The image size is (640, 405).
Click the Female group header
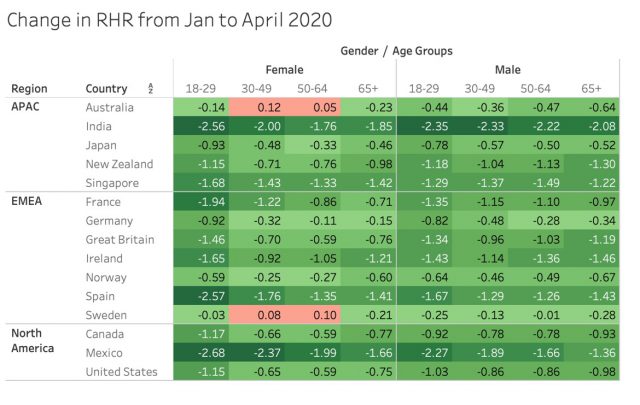(284, 69)
